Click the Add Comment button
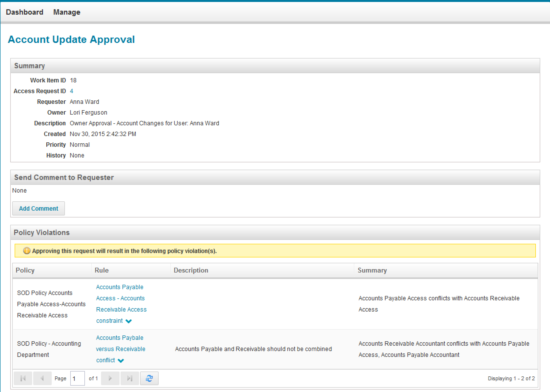The height and width of the screenshot is (392, 550). point(39,208)
